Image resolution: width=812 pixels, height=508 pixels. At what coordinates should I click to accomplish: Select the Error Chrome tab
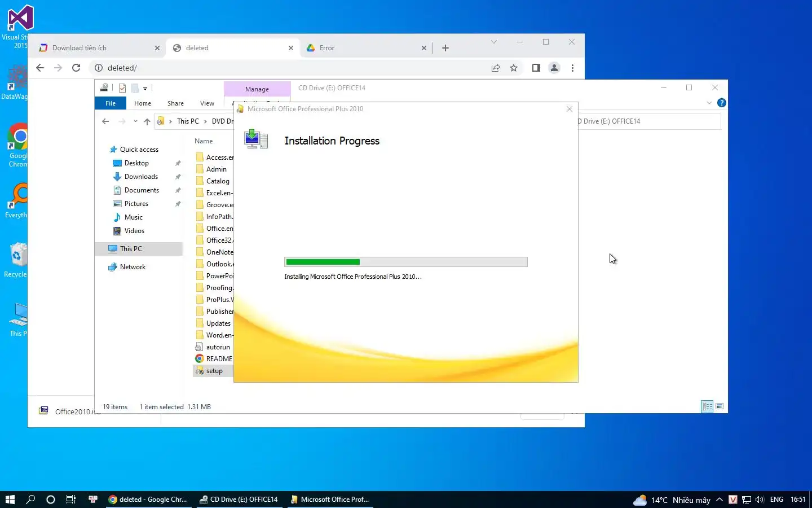click(x=367, y=48)
